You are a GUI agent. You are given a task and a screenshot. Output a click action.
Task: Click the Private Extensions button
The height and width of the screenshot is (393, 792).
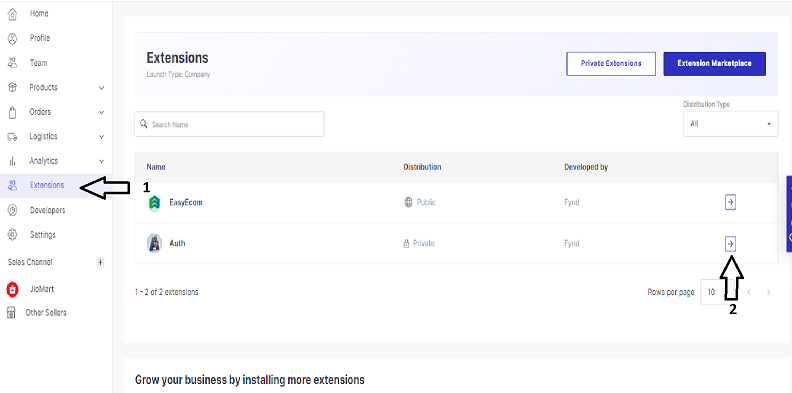point(611,64)
